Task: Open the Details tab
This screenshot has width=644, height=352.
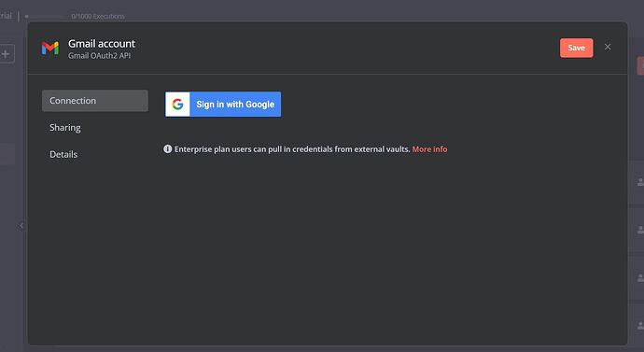Action: click(63, 154)
